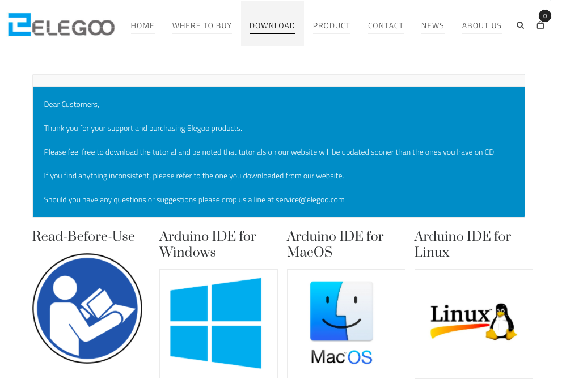The width and height of the screenshot is (562, 392).
Task: Open the ABOUT US page
Action: coord(481,26)
